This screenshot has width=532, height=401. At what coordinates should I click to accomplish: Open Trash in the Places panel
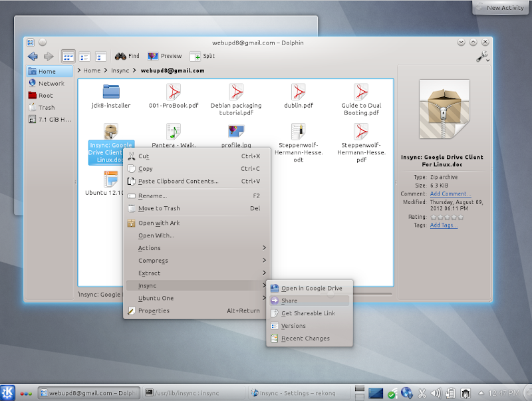pyautogui.click(x=50, y=107)
